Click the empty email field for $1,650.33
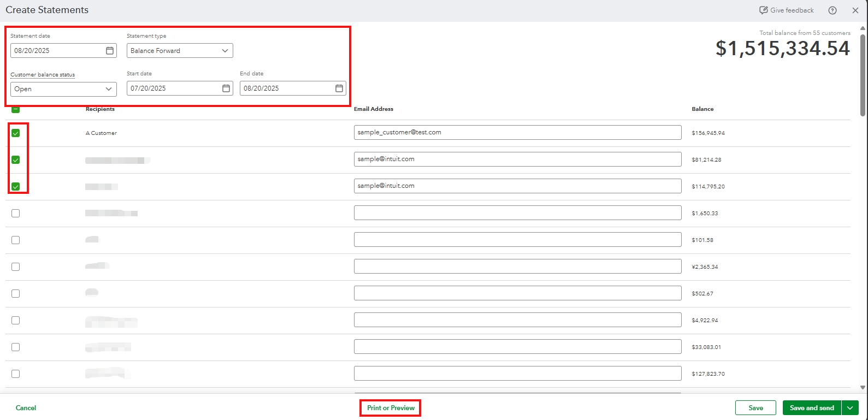This screenshot has width=868, height=420. tap(517, 212)
